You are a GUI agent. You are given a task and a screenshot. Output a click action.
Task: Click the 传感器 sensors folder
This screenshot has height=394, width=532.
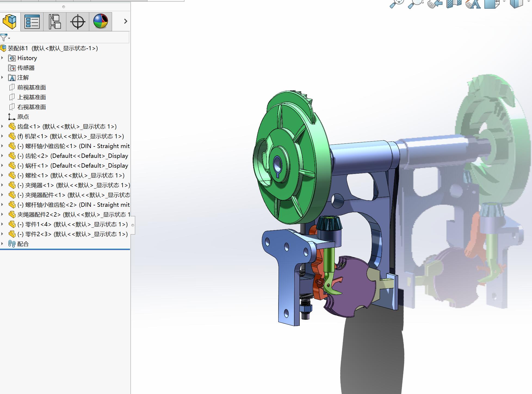click(26, 68)
